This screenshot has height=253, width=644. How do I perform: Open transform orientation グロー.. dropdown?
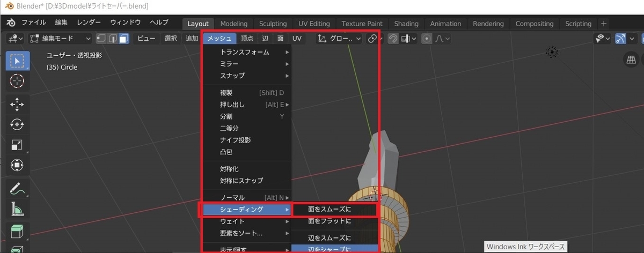tap(340, 39)
